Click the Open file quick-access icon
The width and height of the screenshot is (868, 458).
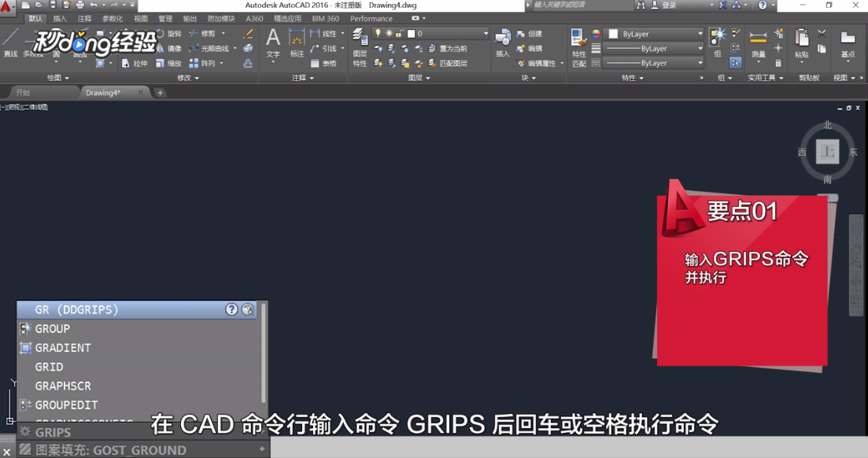[x=39, y=5]
